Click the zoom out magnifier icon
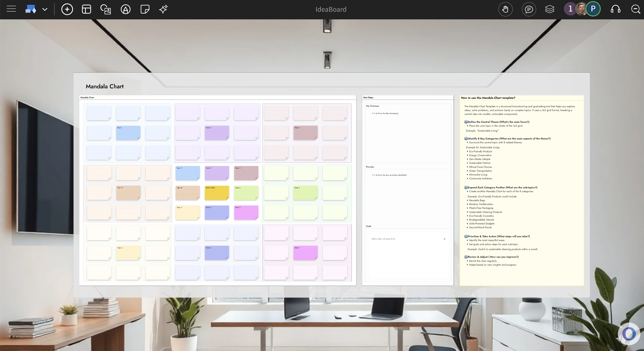This screenshot has width=644, height=351. pyautogui.click(x=635, y=9)
